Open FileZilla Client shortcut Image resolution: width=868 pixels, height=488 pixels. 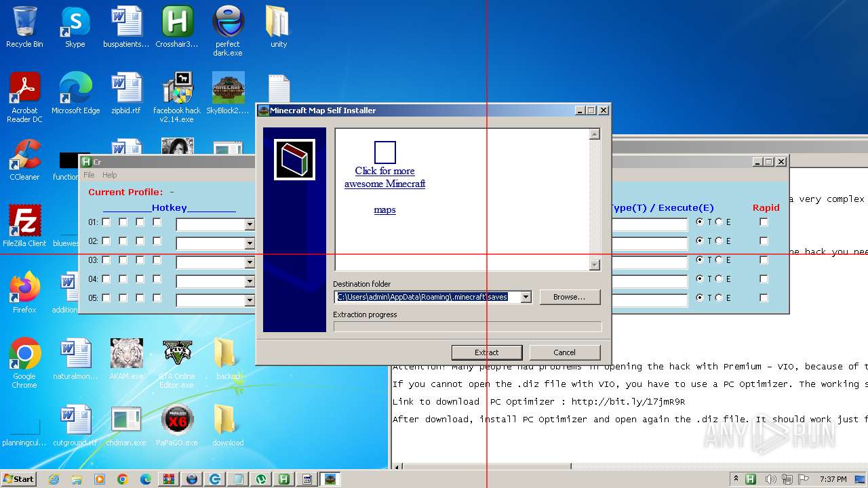click(24, 227)
